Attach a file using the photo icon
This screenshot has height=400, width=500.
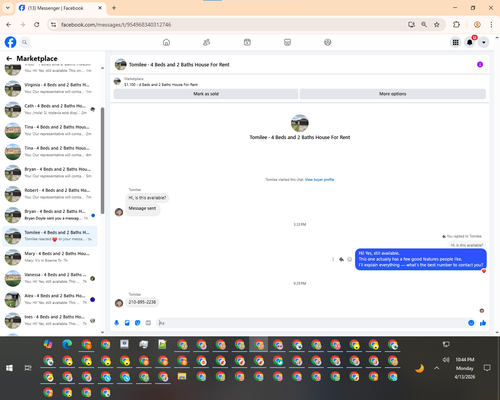coord(127,323)
